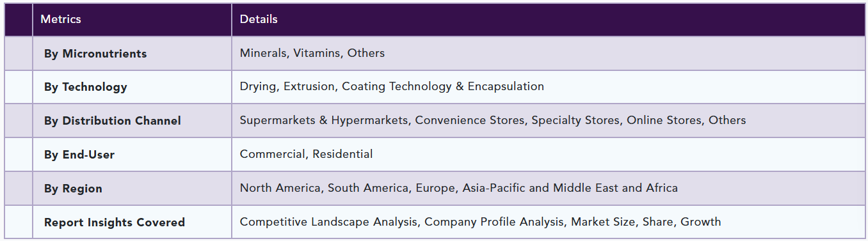This screenshot has width=868, height=241.
Task: Click the Market Size, Share, Growth text
Action: (x=646, y=222)
